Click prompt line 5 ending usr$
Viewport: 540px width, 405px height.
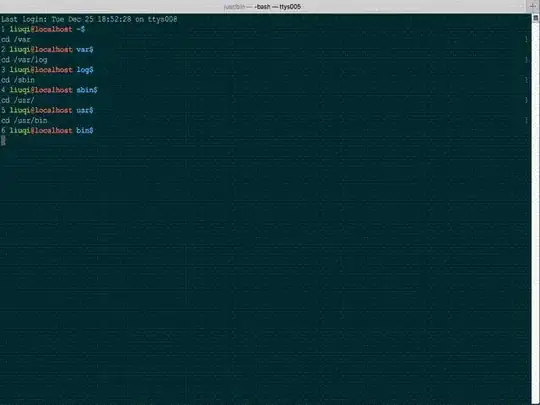pos(47,111)
